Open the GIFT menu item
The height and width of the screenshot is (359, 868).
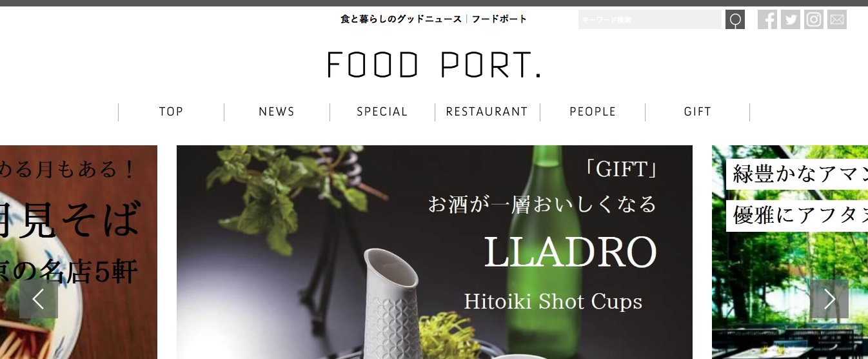pos(698,112)
